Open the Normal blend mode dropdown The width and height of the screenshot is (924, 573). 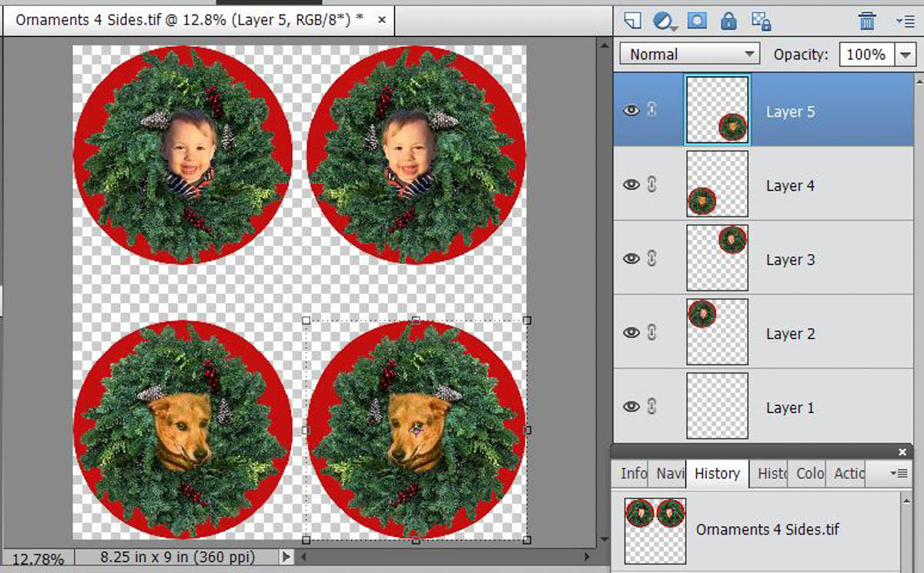pos(689,54)
